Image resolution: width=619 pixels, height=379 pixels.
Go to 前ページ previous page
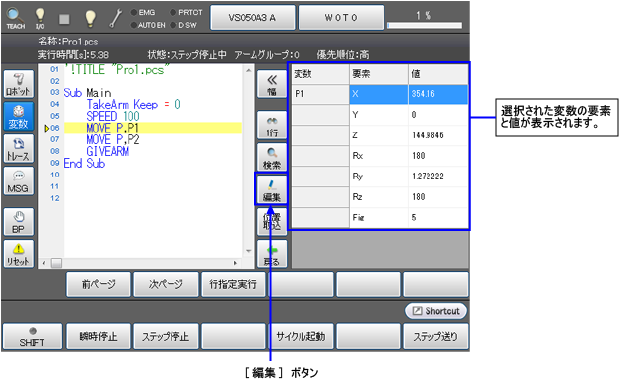click(98, 284)
